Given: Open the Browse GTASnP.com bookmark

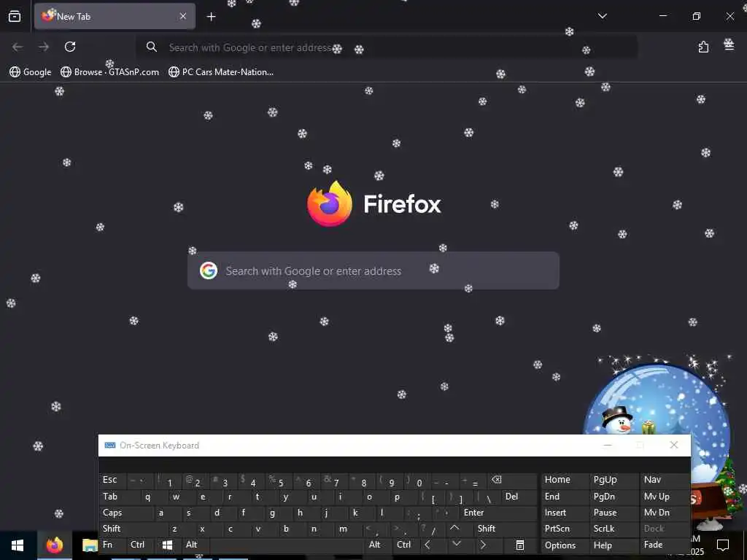Looking at the screenshot, I should [x=109, y=72].
